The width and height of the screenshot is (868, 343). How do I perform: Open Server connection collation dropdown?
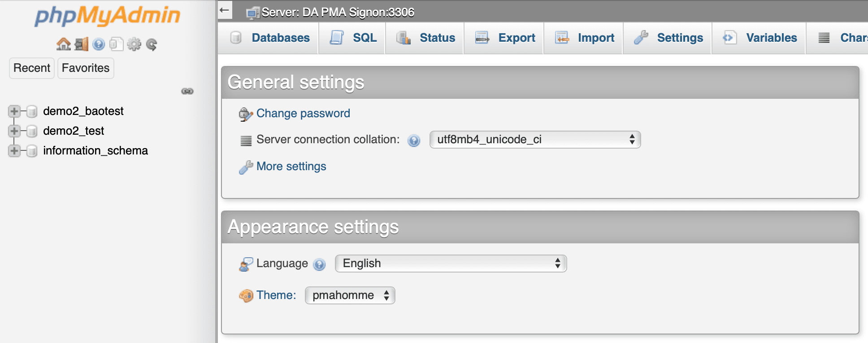coord(534,140)
